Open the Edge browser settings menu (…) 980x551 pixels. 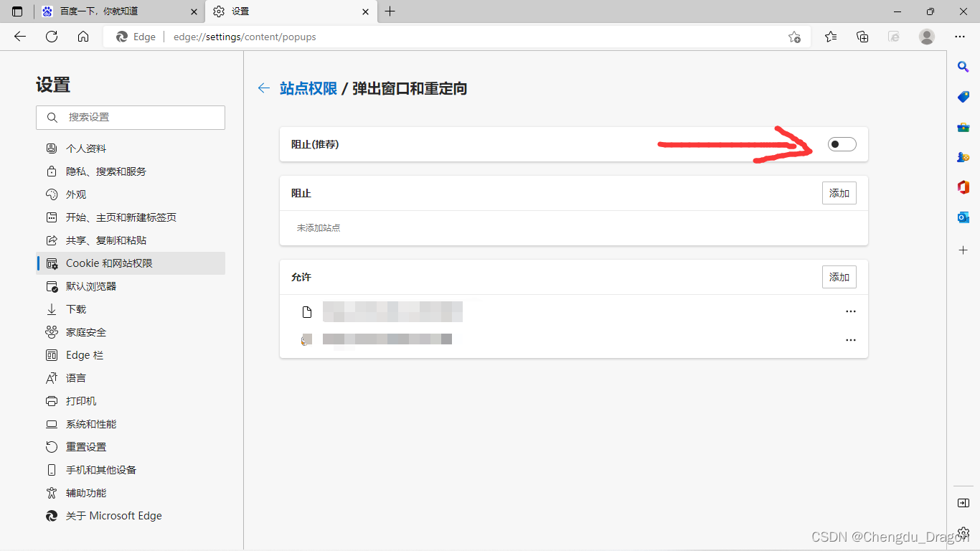pyautogui.click(x=959, y=37)
